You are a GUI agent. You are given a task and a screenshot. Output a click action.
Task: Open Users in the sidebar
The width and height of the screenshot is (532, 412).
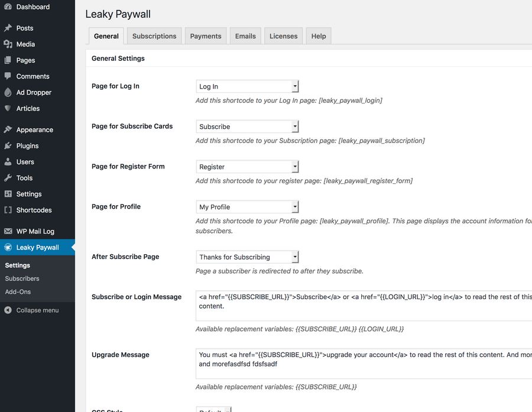(37, 161)
